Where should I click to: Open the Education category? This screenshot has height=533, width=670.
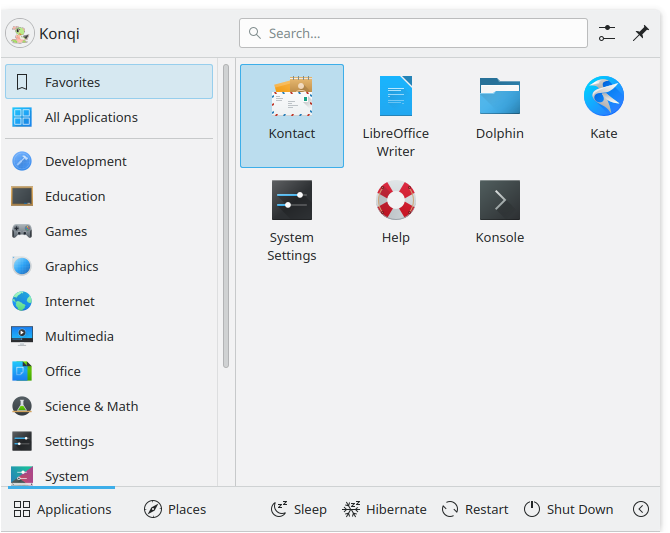click(109, 196)
